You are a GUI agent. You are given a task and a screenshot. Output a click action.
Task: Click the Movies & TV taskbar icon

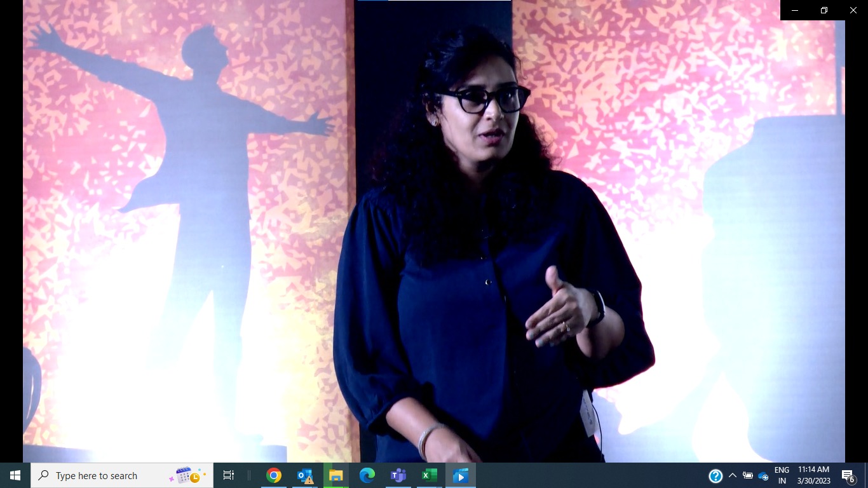(461, 475)
